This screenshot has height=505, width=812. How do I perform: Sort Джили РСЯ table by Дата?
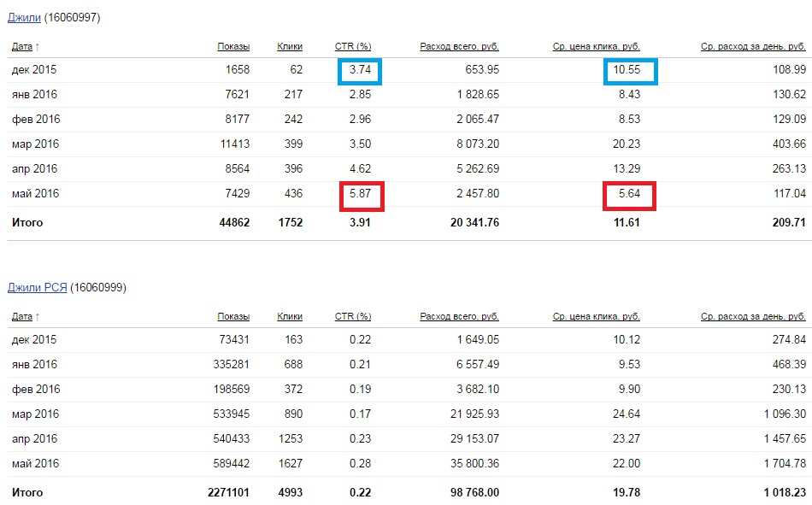(22, 317)
